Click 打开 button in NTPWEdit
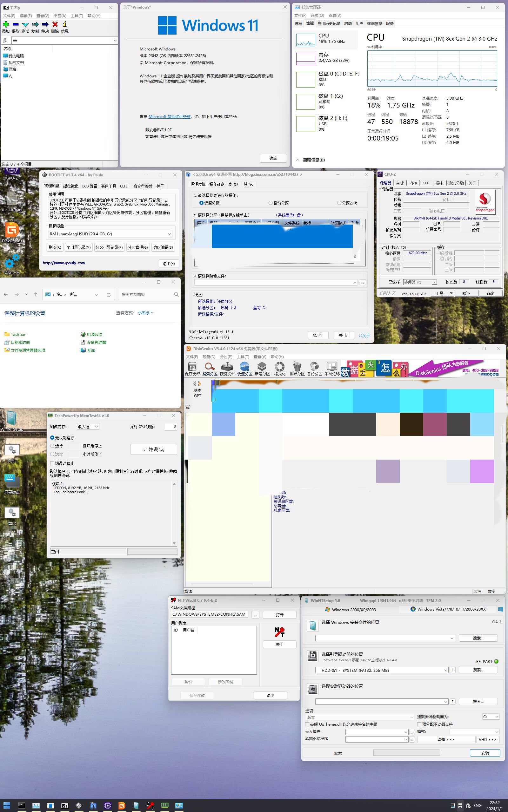508x812 pixels. click(279, 615)
